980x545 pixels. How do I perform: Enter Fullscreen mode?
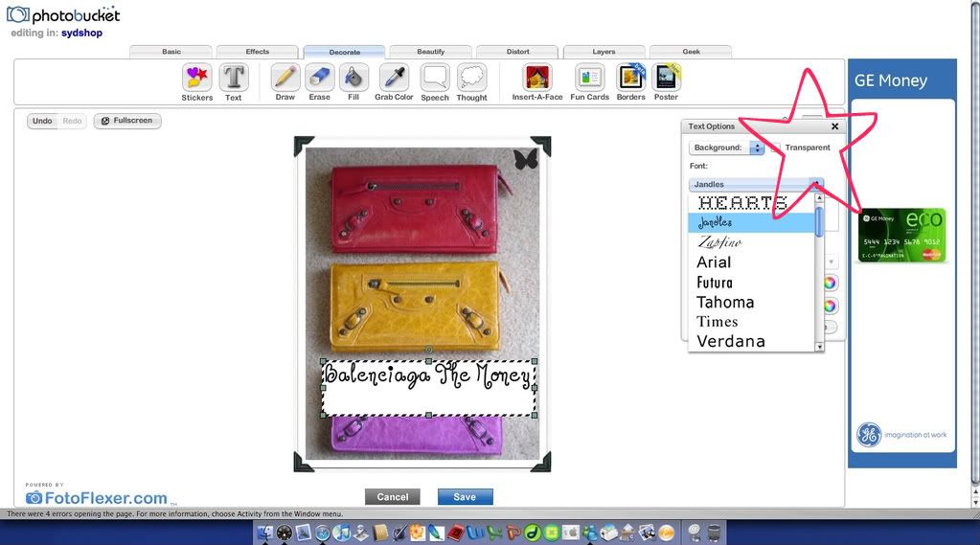127,121
